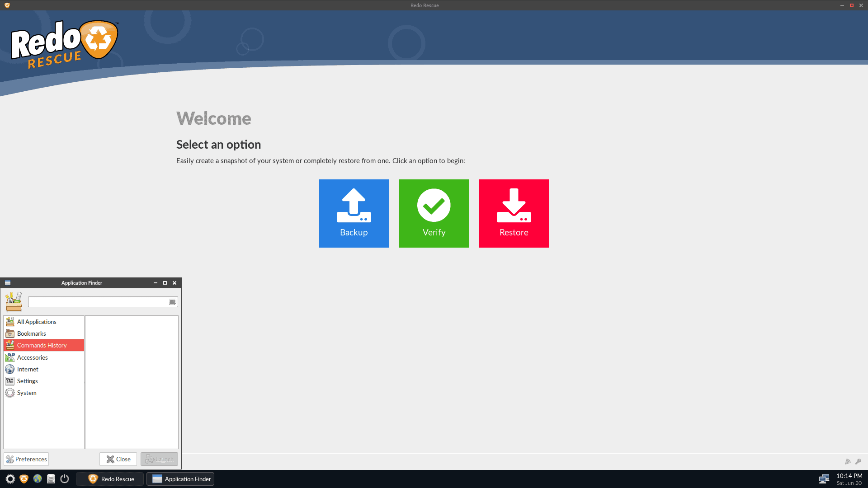Open the web browser globe launcher
868x488 pixels.
(x=38, y=479)
